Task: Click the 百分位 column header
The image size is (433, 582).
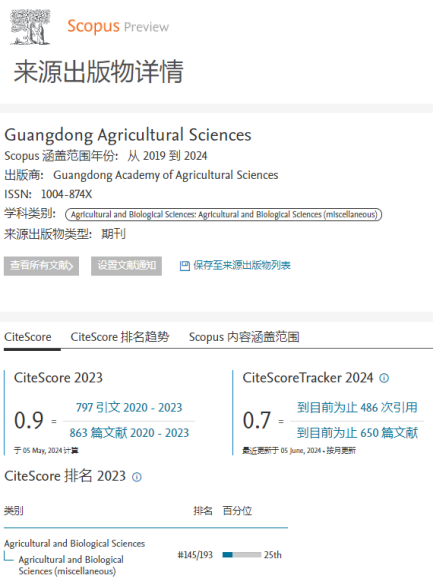Action: pyautogui.click(x=237, y=511)
